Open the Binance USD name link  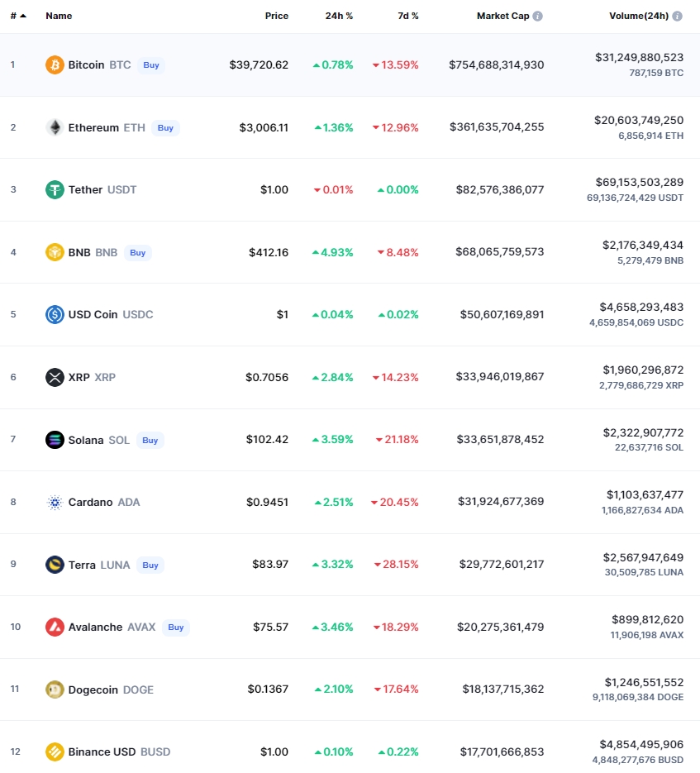coord(102,752)
